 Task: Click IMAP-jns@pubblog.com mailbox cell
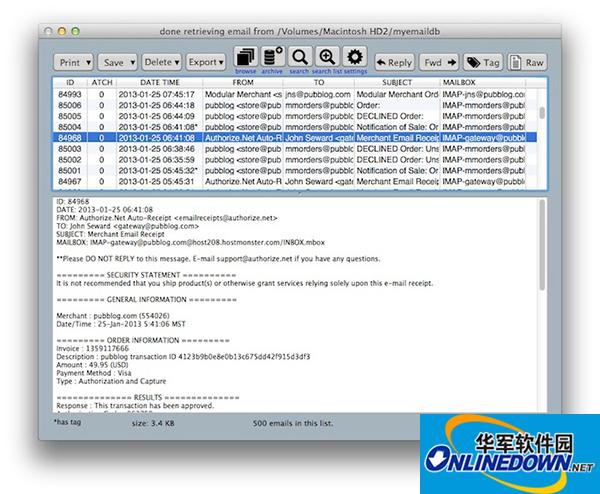(484, 95)
